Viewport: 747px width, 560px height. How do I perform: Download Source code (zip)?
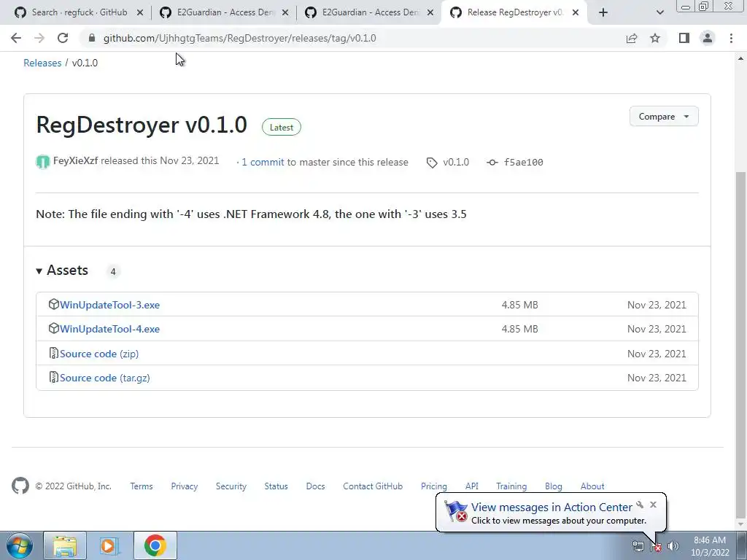(99, 354)
